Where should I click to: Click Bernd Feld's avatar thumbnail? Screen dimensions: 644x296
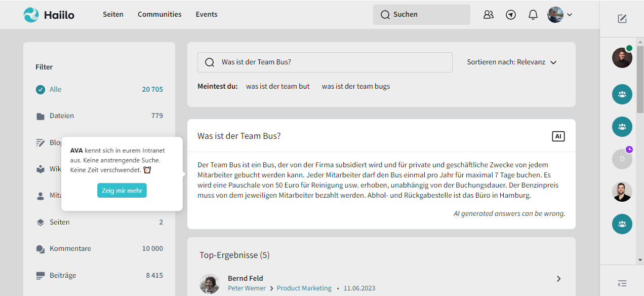point(210,284)
